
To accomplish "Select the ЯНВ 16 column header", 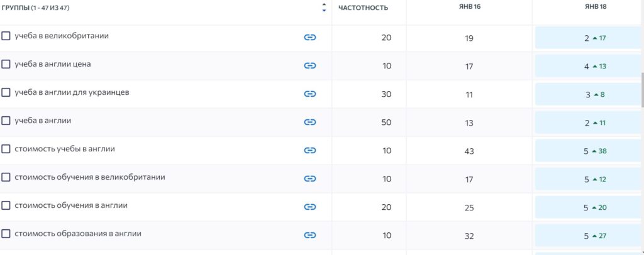I will click(469, 6).
